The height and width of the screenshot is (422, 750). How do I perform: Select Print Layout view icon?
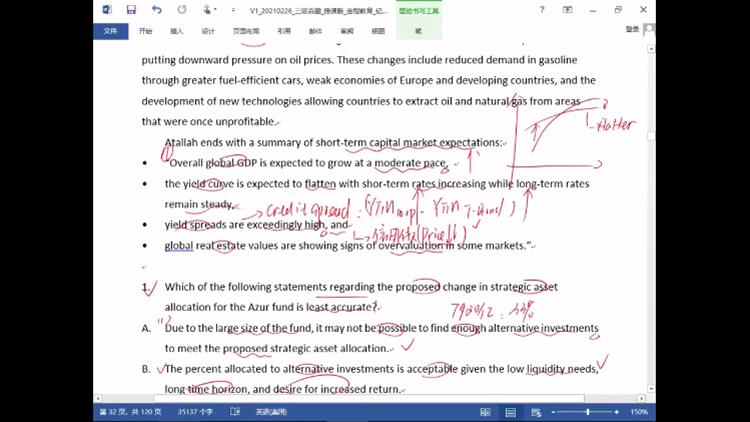tap(510, 412)
